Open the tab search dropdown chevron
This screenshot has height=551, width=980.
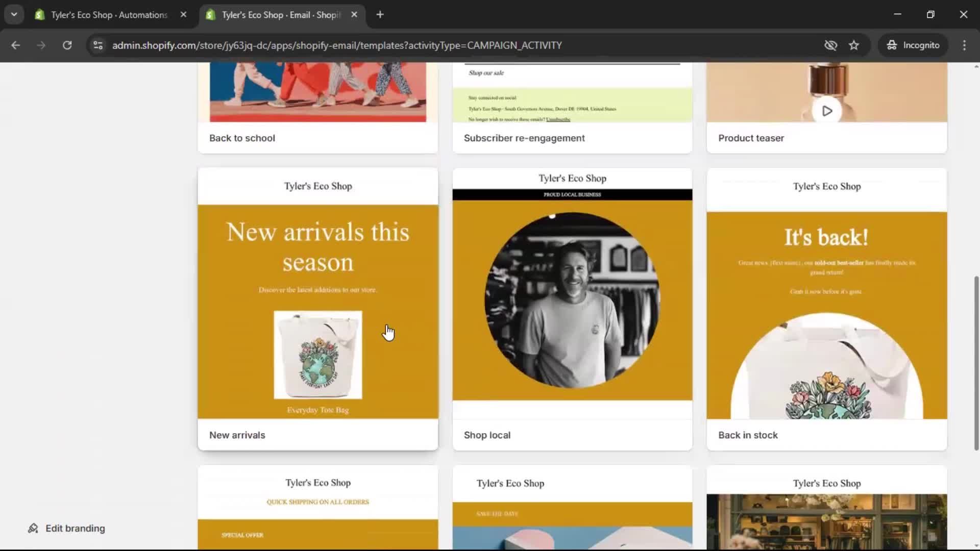click(x=14, y=14)
